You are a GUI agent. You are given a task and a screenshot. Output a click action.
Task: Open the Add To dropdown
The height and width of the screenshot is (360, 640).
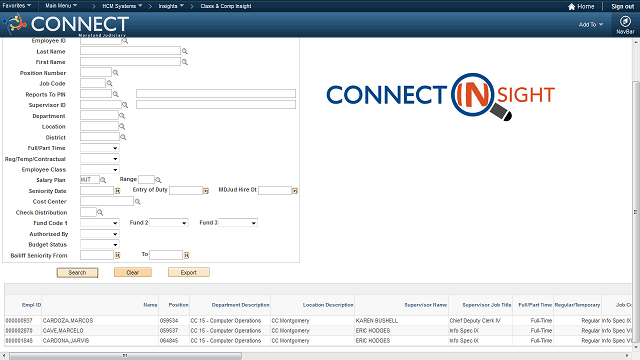click(x=591, y=24)
